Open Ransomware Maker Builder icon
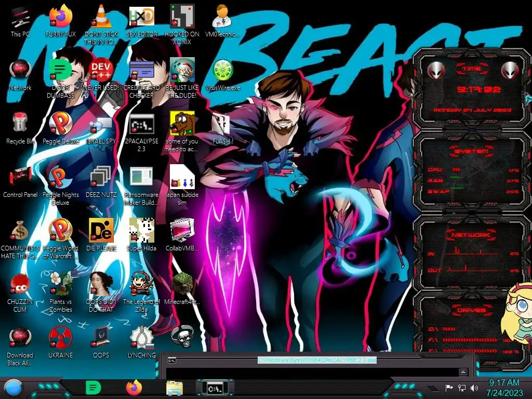Viewport: 532px width, 399px height. click(141, 185)
